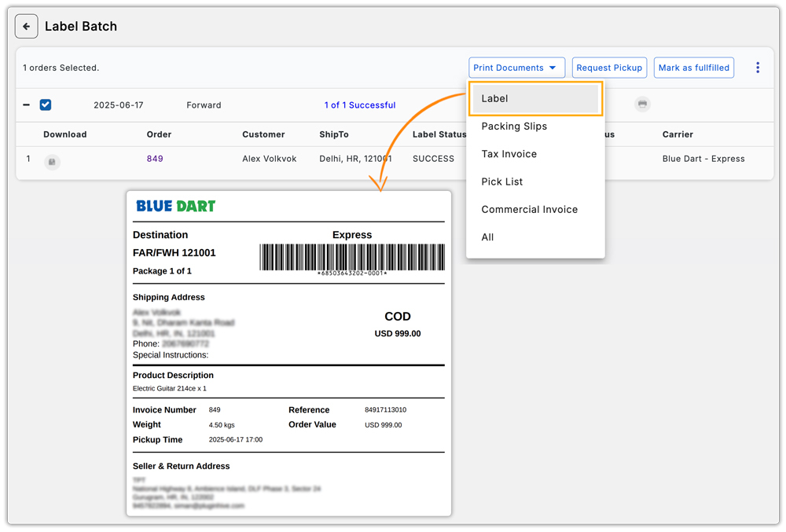This screenshot has width=786, height=532.
Task: Click the Forward batch type text
Action: tap(204, 105)
